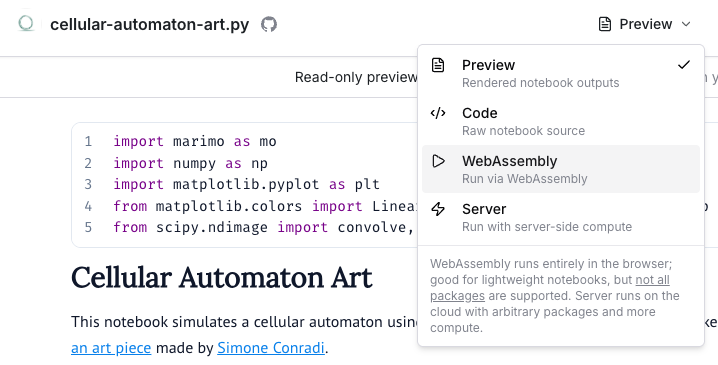The height and width of the screenshot is (365, 718).
Task: Click the 'from scipy.ndimage import' code line
Action: pos(264,227)
